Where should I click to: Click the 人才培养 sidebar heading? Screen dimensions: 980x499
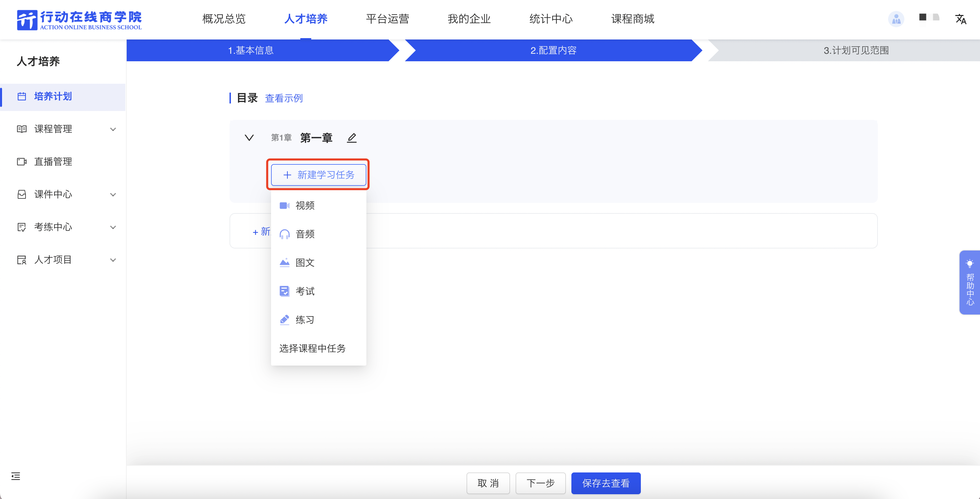(x=38, y=61)
